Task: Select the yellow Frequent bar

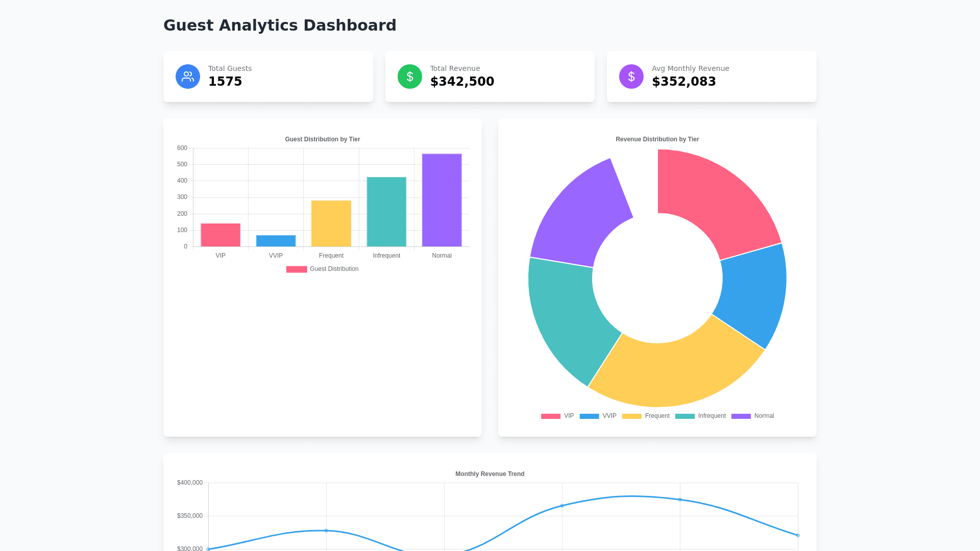Action: pyautogui.click(x=331, y=223)
